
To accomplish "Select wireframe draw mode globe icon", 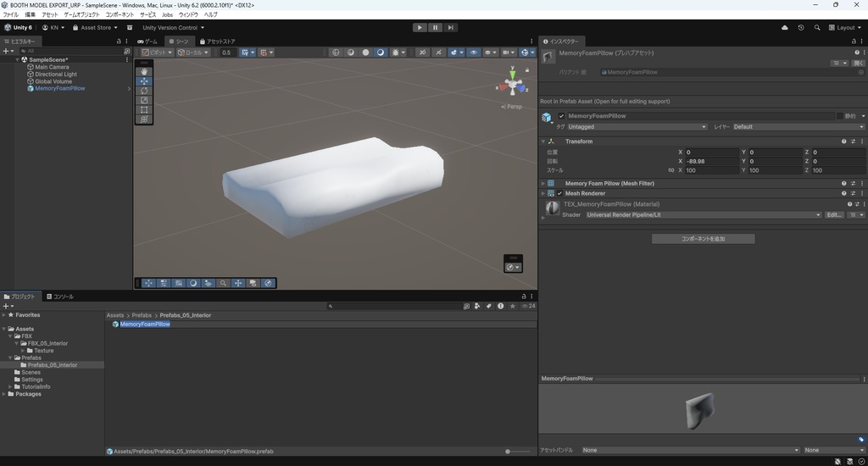I will (x=336, y=53).
